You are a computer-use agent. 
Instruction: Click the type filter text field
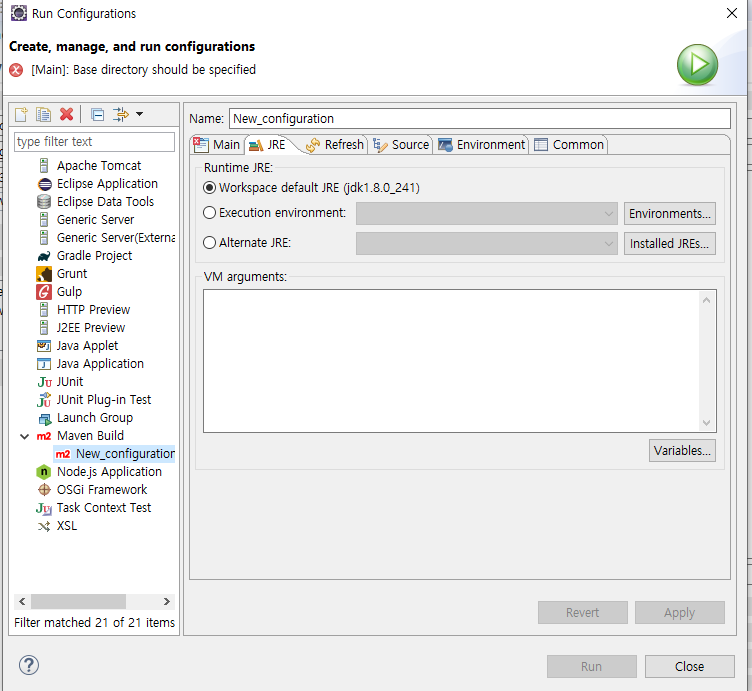click(94, 142)
